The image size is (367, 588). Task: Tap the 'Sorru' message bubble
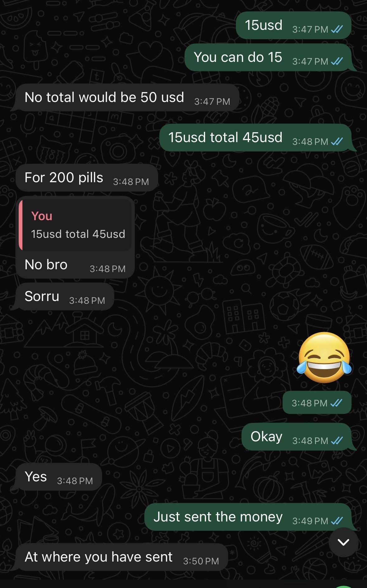(x=65, y=297)
